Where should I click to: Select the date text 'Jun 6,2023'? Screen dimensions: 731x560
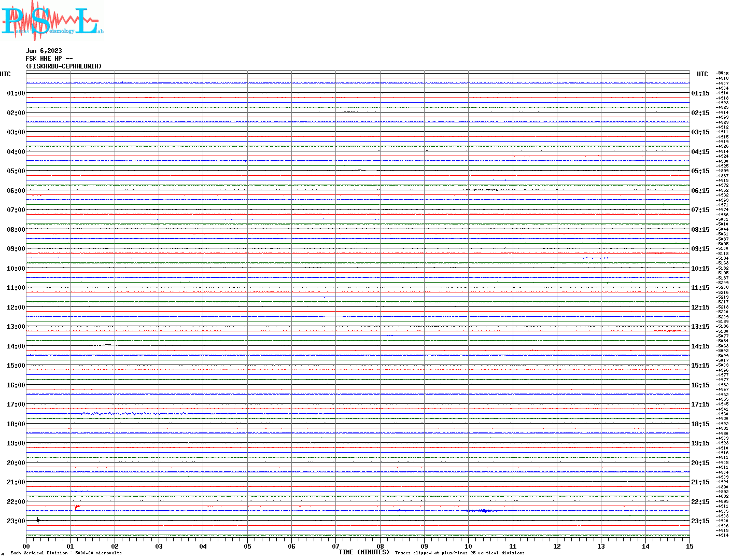point(44,51)
